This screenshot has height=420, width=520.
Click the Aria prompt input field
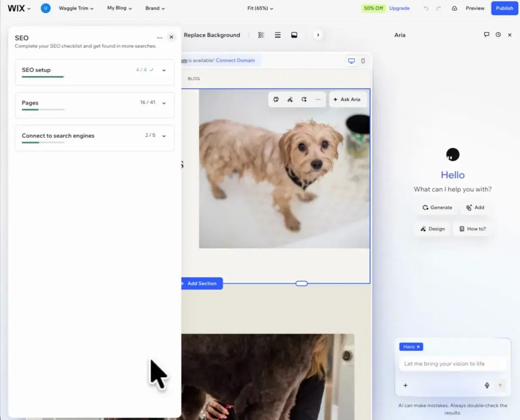click(453, 364)
